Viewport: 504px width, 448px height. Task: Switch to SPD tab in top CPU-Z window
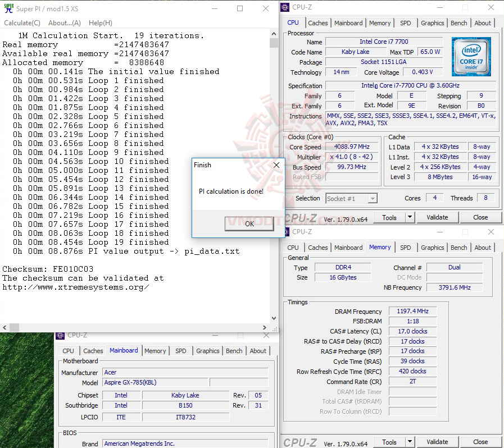click(405, 23)
